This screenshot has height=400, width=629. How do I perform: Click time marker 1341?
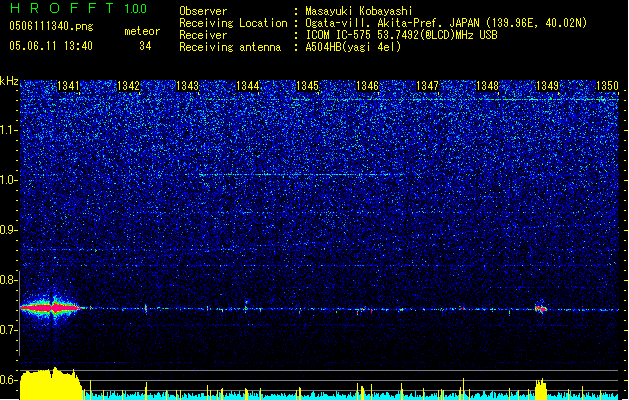click(x=68, y=86)
